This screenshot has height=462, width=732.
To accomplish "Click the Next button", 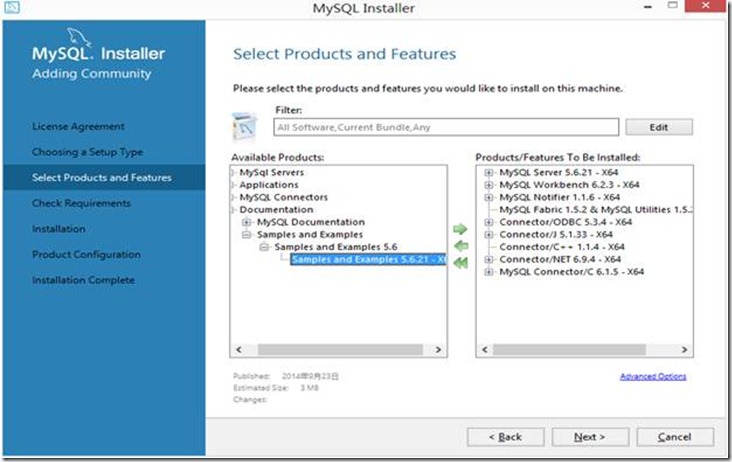I will (x=590, y=437).
